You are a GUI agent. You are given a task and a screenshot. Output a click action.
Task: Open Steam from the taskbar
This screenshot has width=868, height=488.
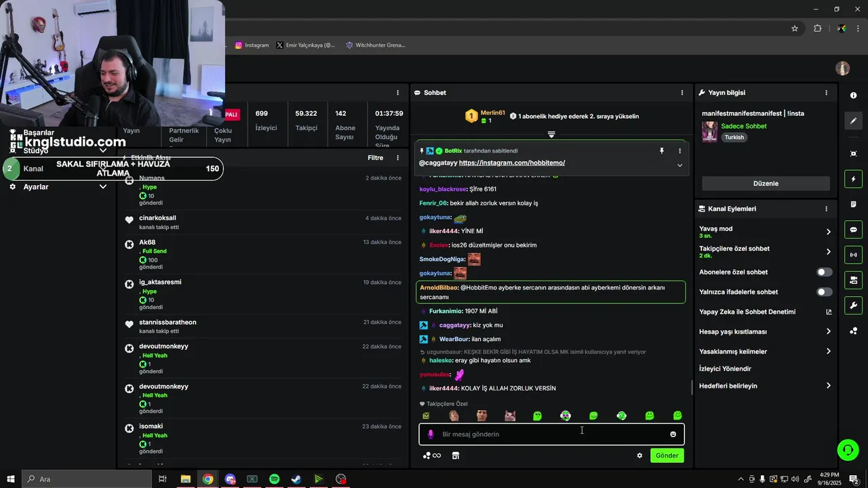(x=296, y=479)
